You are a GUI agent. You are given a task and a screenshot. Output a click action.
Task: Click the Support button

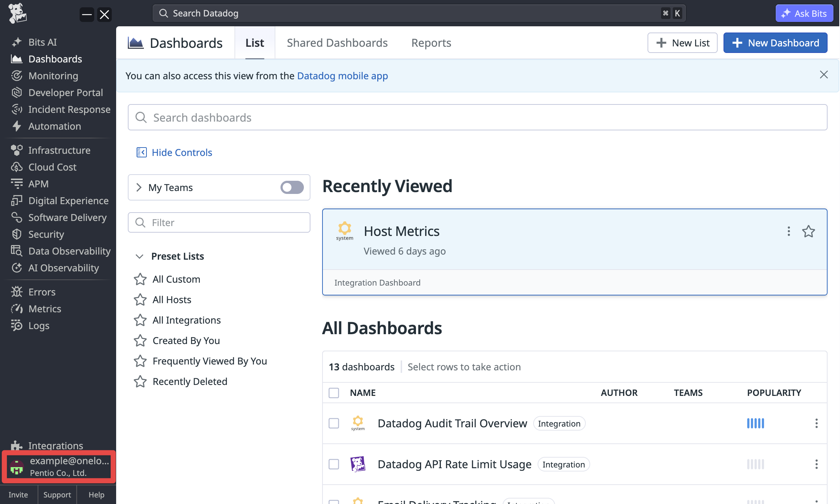[x=57, y=495]
